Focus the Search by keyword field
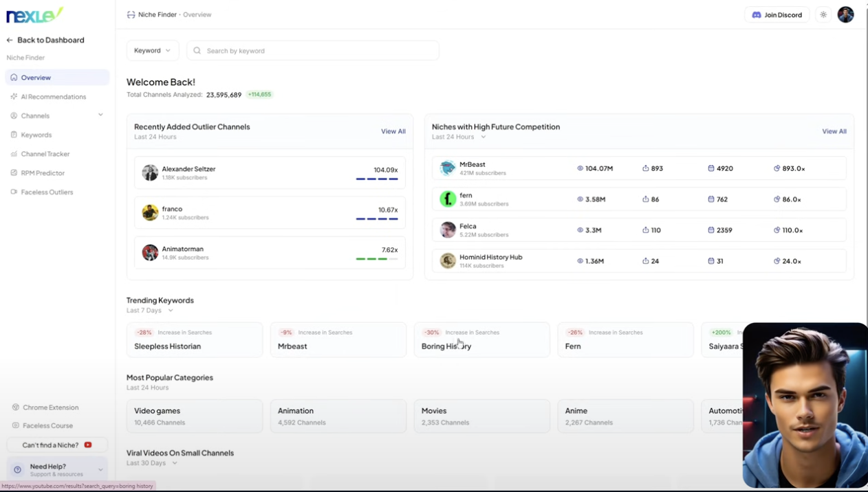 [x=316, y=50]
